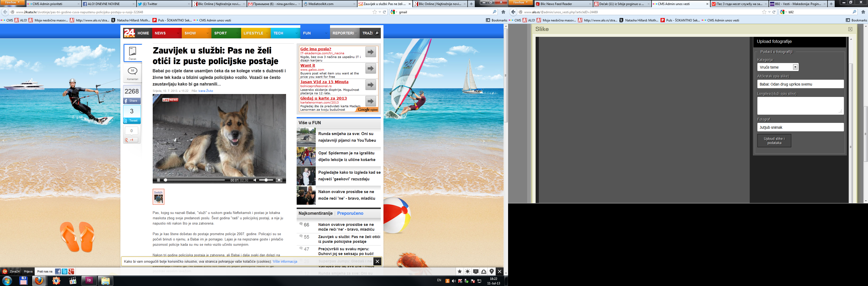868x286 pixels.
Task: Click the Google +1 button
Action: tap(131, 140)
